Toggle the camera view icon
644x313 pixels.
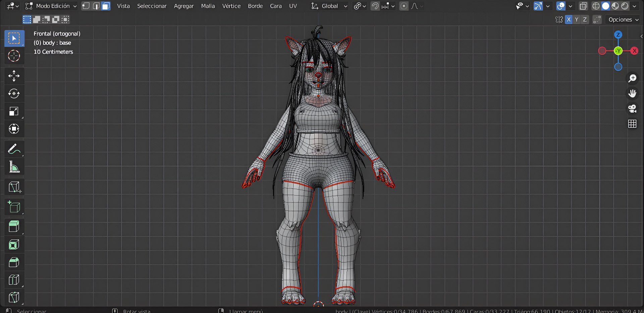point(632,109)
